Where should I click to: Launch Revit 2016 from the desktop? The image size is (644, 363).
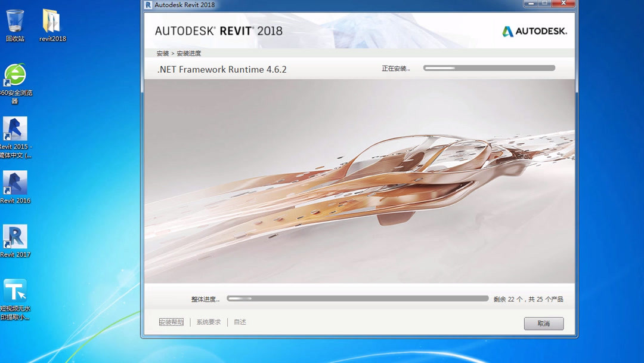coord(15,182)
